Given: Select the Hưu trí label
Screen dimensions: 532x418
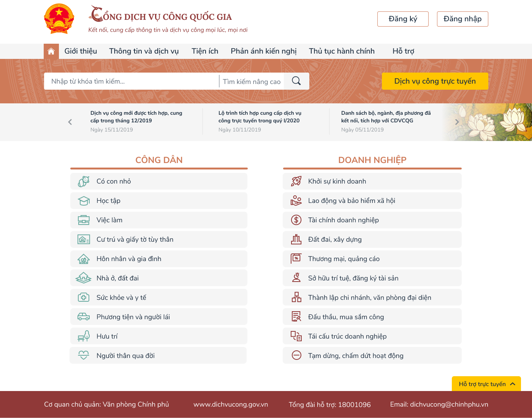Looking at the screenshot, I should tap(107, 336).
